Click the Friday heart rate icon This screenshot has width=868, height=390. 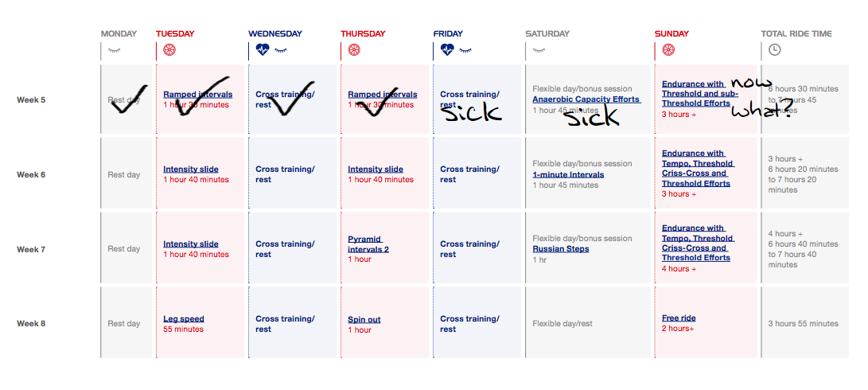[448, 49]
